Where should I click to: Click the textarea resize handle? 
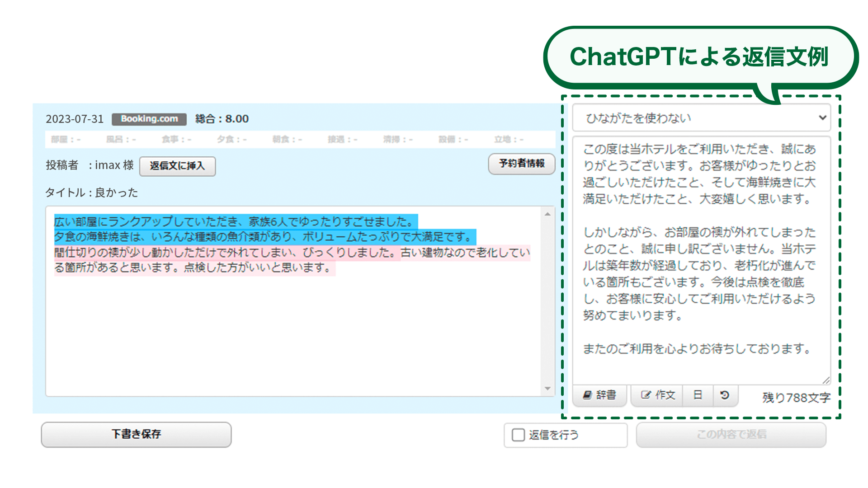click(826, 380)
